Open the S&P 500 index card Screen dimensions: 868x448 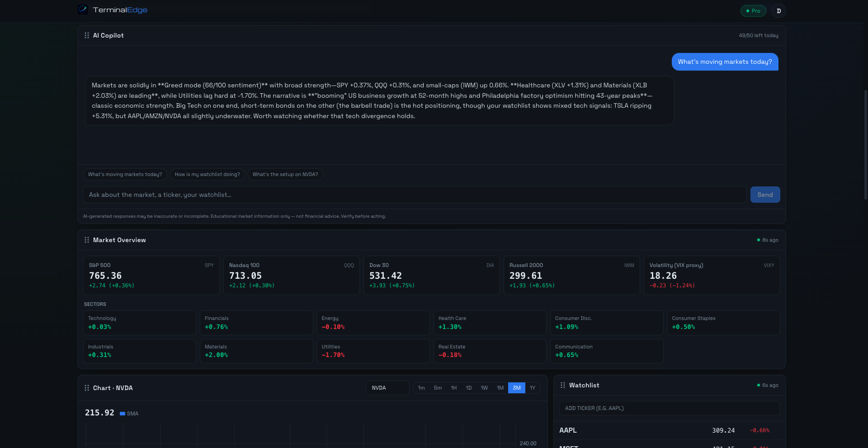[x=151, y=275]
